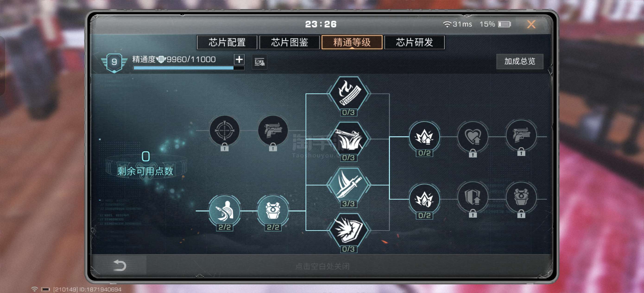Viewport: 644px width, 293px height.
Task: Select the sniper in grass skill node
Action: [348, 139]
